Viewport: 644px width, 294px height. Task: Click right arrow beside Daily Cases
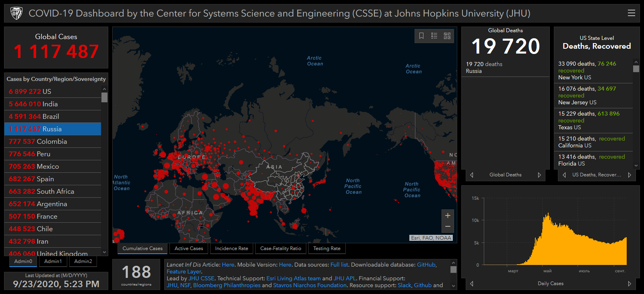point(630,284)
